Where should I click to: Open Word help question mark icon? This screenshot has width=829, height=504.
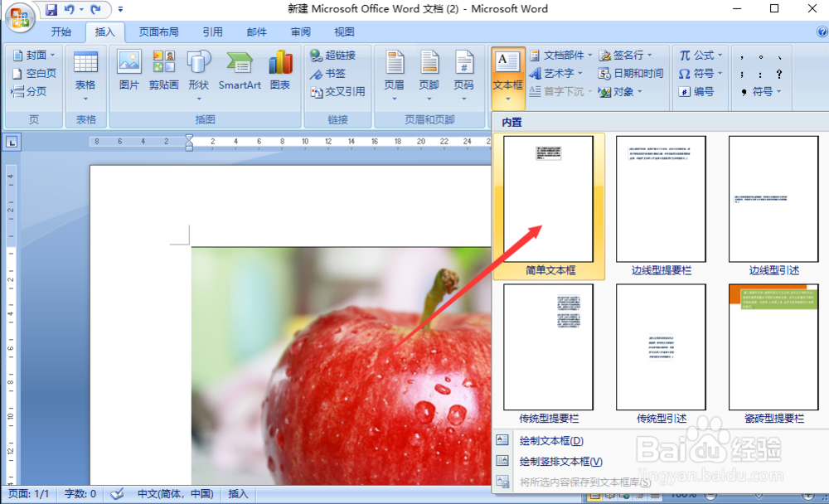pos(822,31)
